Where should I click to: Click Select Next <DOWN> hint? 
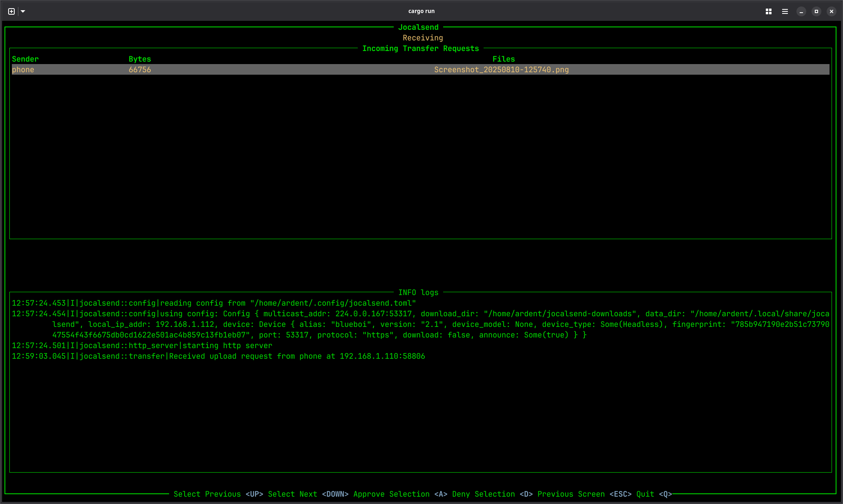coord(308,494)
